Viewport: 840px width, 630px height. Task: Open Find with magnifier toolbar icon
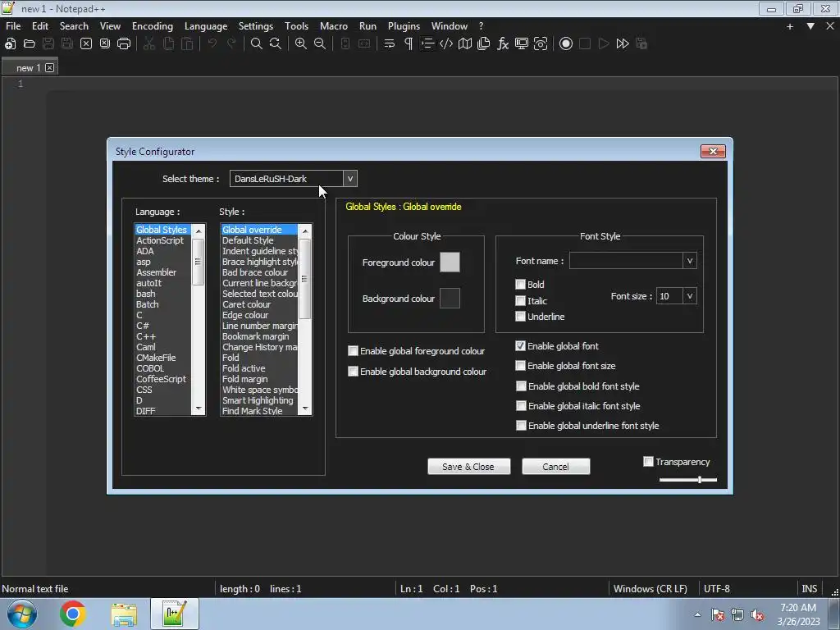tap(257, 44)
